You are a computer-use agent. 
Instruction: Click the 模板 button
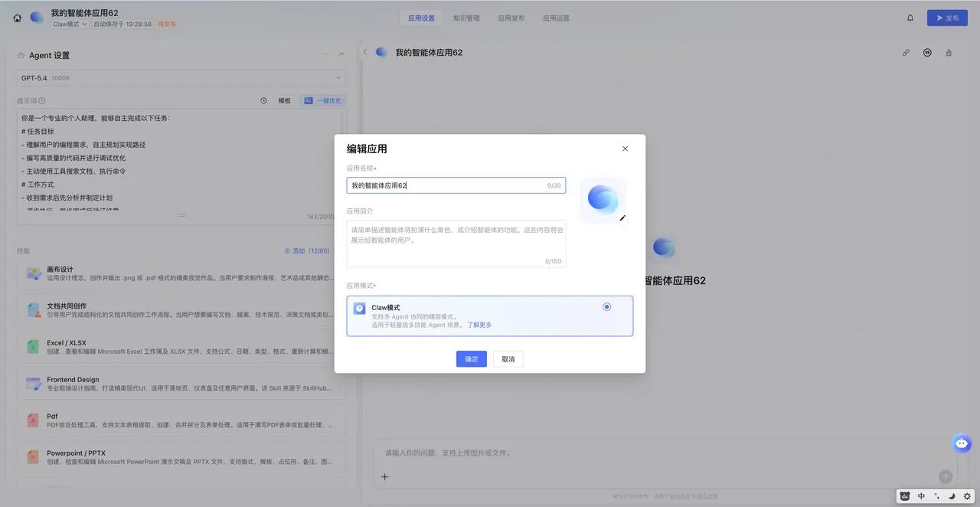[x=284, y=100]
